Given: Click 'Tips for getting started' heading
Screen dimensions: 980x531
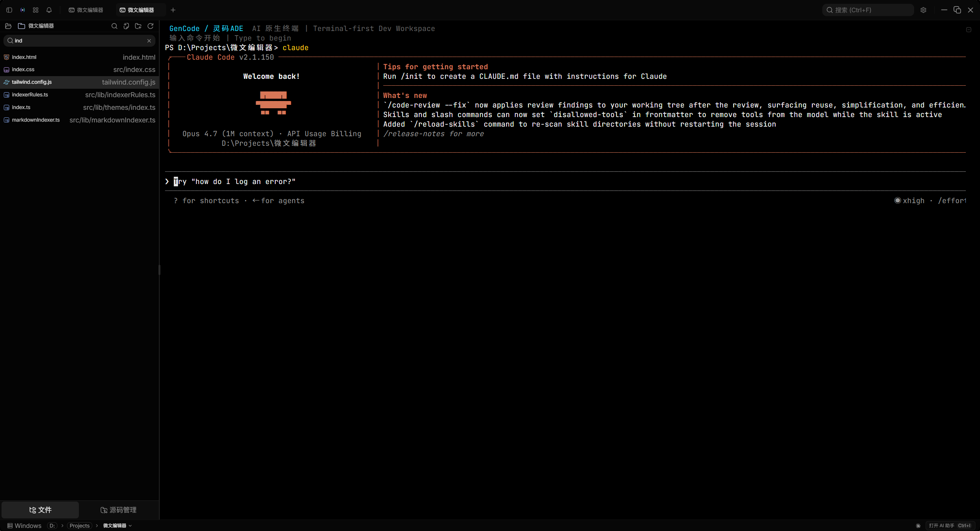Looking at the screenshot, I should [435, 67].
